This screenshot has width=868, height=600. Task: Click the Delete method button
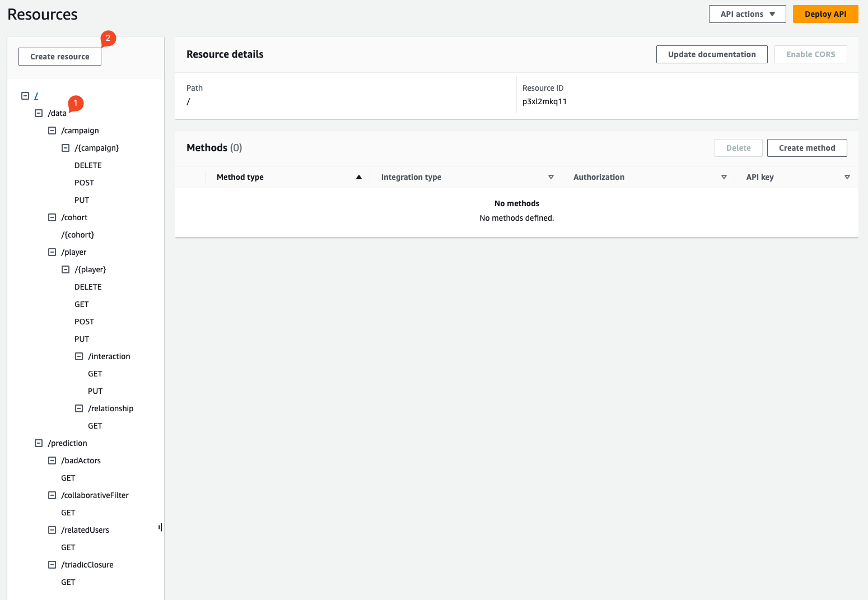[738, 148]
